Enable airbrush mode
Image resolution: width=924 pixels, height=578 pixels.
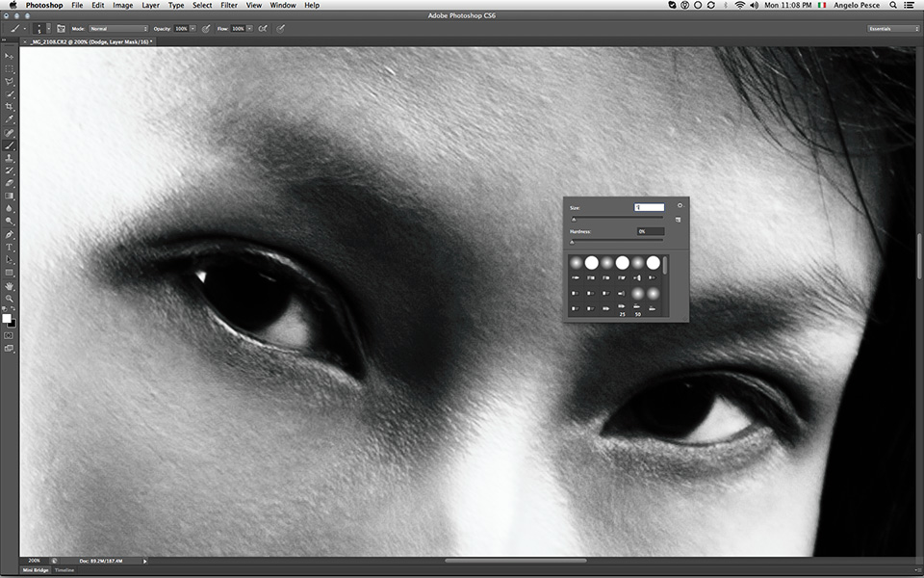tap(263, 28)
